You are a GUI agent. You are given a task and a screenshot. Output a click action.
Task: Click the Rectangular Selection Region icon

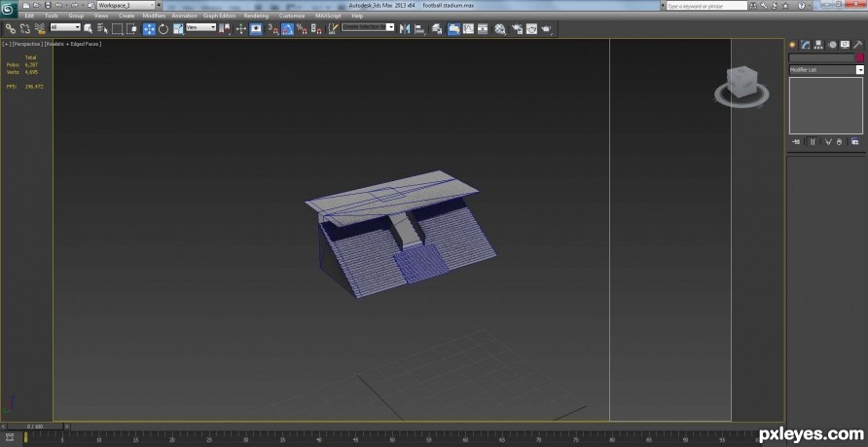(117, 29)
